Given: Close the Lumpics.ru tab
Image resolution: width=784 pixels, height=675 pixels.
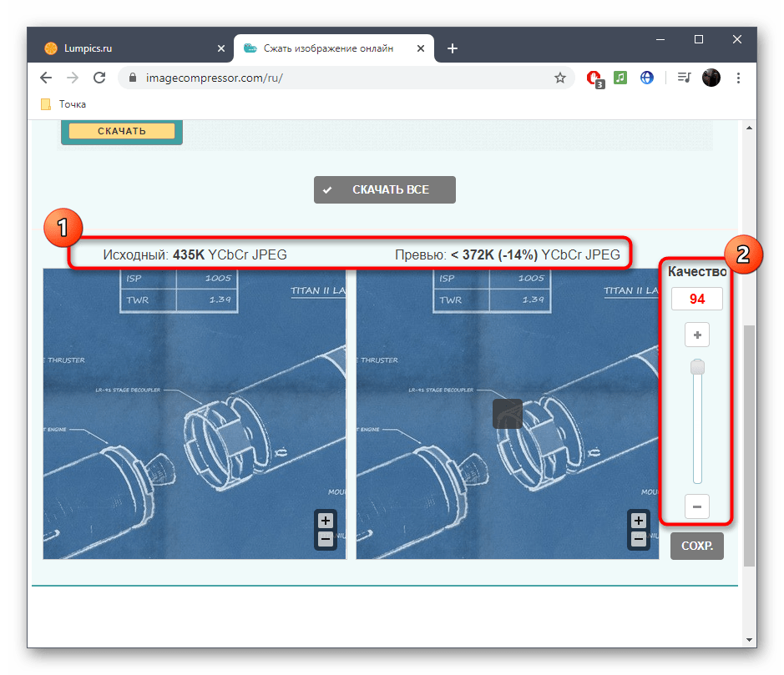Looking at the screenshot, I should tap(221, 48).
